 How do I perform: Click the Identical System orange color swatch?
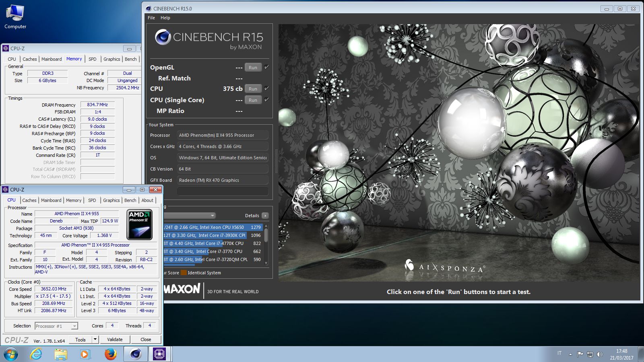(x=184, y=273)
